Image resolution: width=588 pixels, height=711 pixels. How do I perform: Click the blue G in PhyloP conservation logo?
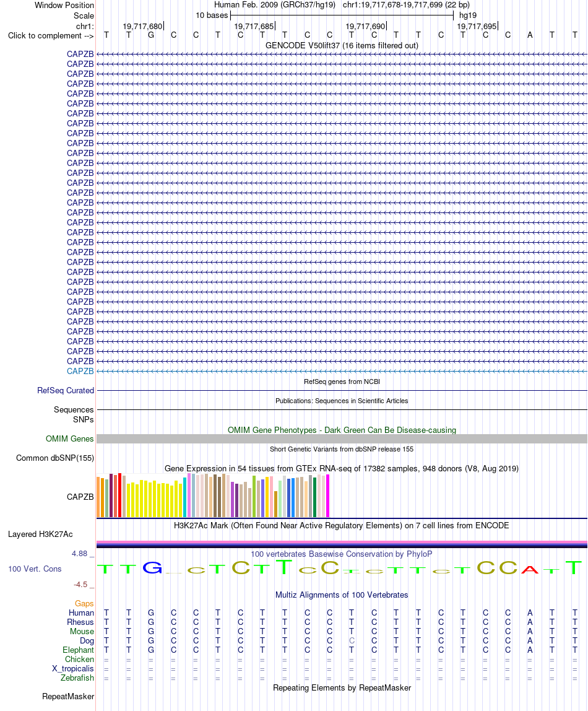[x=152, y=568]
